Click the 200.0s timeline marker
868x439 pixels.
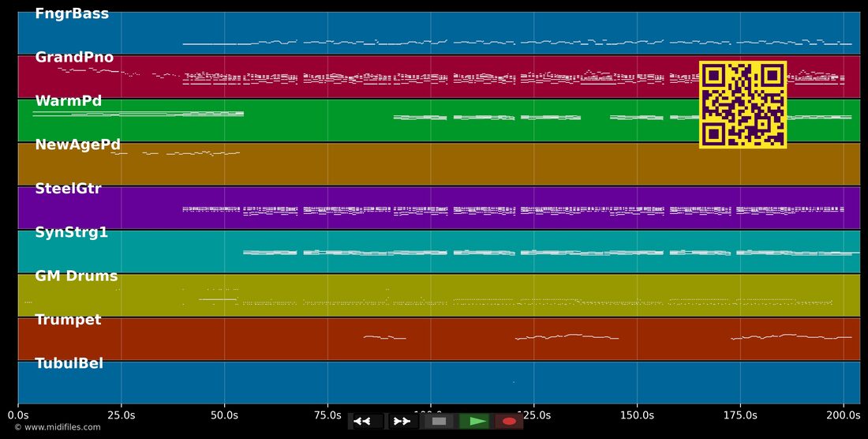[x=844, y=415]
